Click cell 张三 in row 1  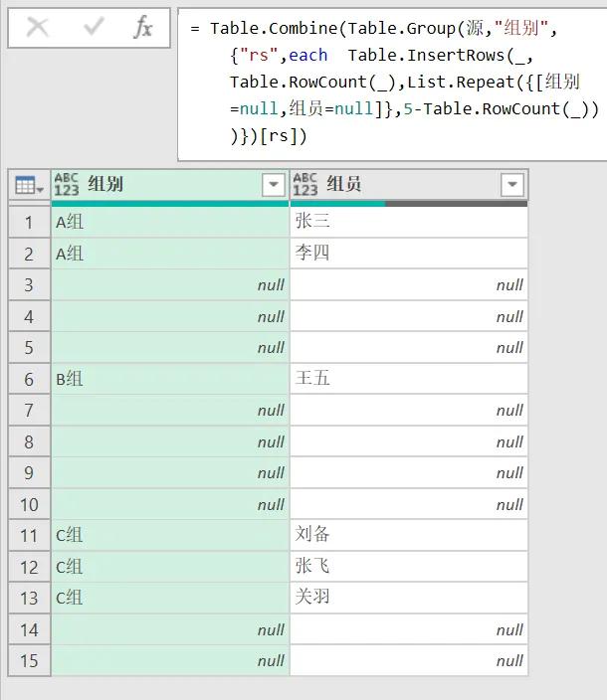pyautogui.click(x=409, y=222)
